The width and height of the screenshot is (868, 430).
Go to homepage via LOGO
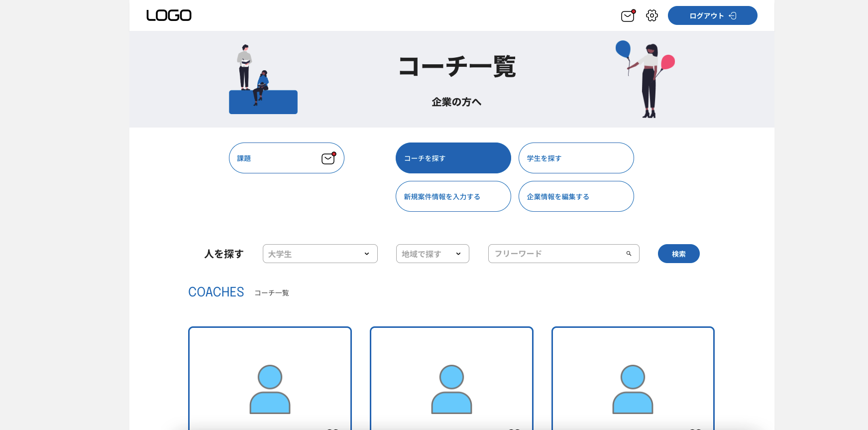pos(169,15)
